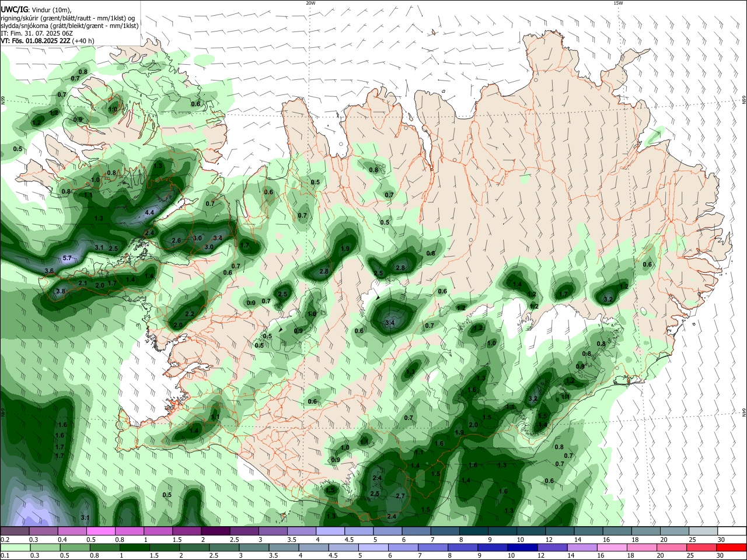
Task: Pick the periwinkle swatch between 4 and 4.5, upper legend
Action: 330,531
